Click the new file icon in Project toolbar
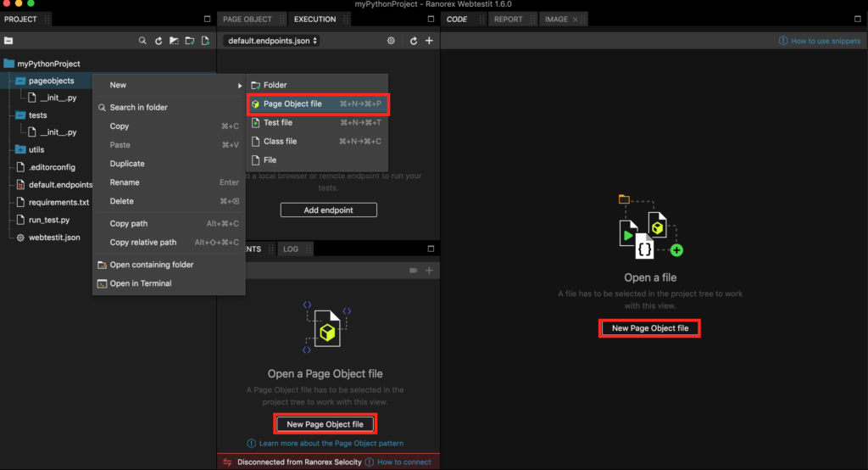 (x=205, y=41)
